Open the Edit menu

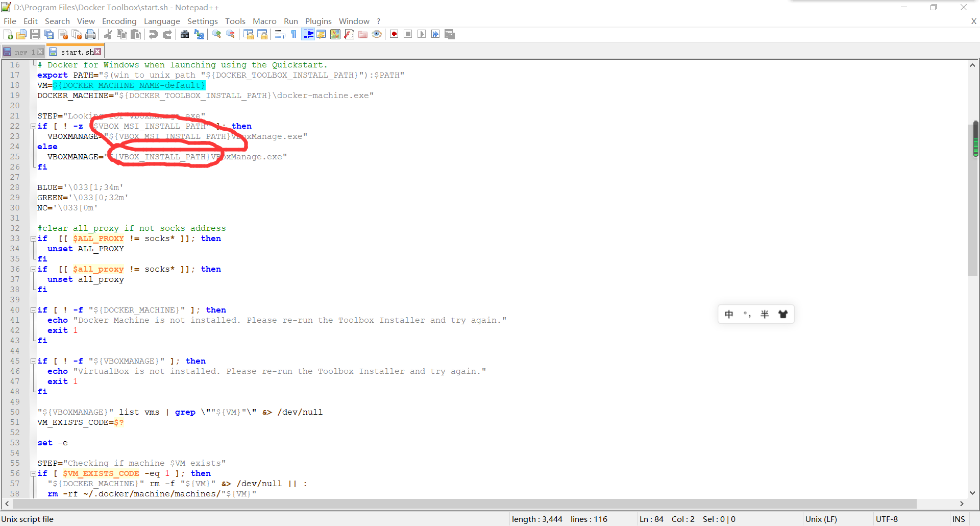point(31,21)
